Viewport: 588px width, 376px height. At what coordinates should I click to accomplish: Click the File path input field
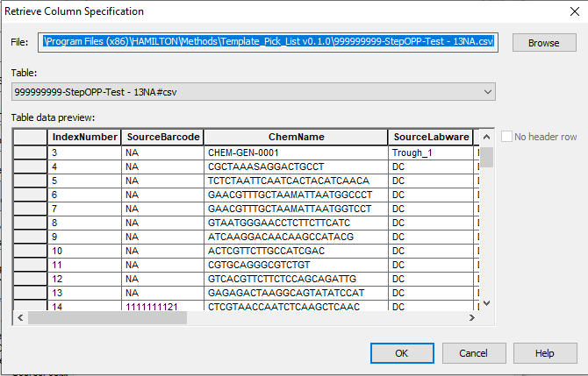click(269, 42)
